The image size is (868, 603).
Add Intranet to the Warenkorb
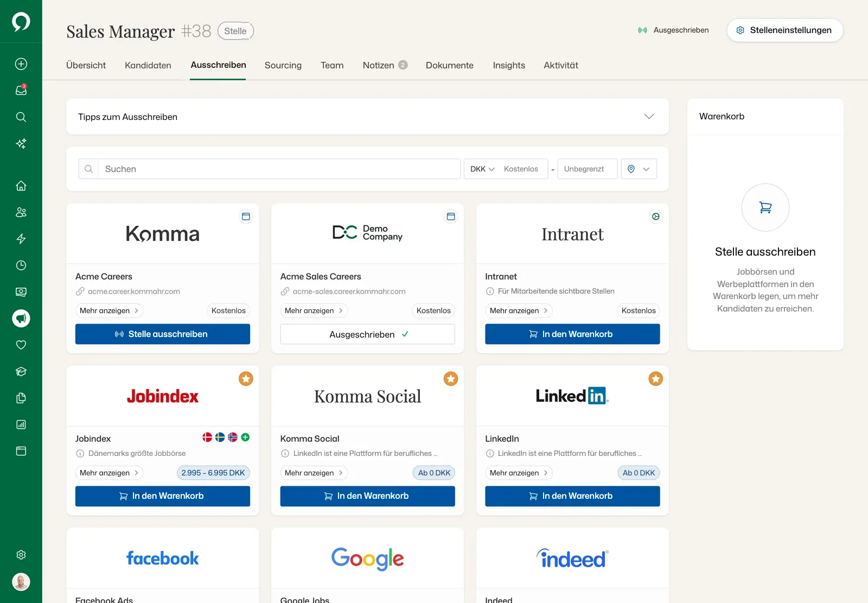click(572, 334)
